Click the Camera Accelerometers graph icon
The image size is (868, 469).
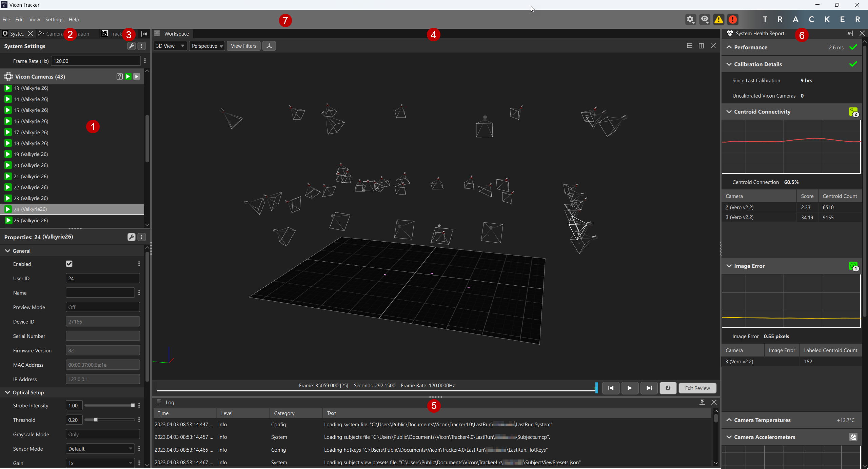click(853, 437)
